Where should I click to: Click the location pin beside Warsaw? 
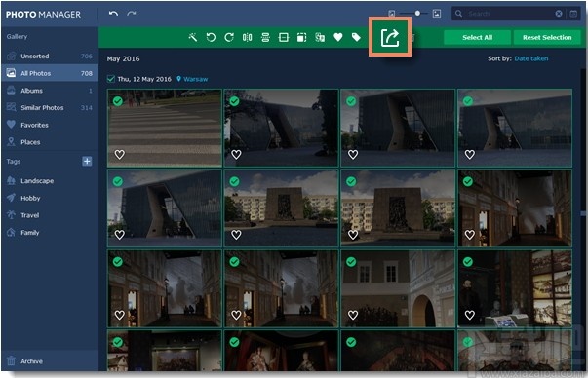(178, 79)
